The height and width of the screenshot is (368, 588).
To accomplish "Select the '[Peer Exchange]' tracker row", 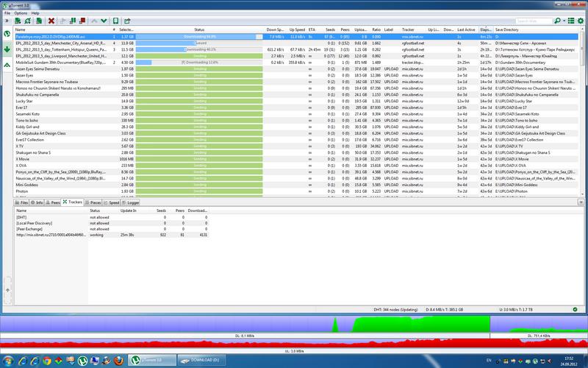I will pos(112,229).
